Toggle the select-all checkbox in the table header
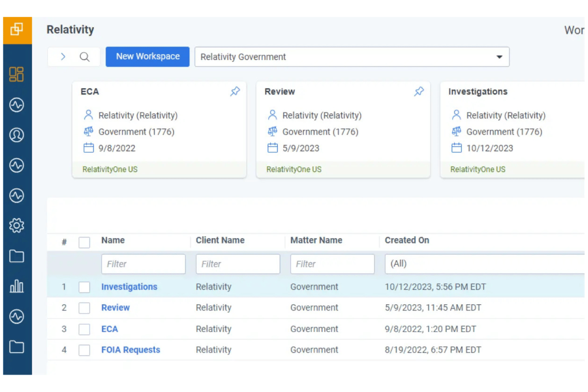588x392 pixels. (x=84, y=242)
